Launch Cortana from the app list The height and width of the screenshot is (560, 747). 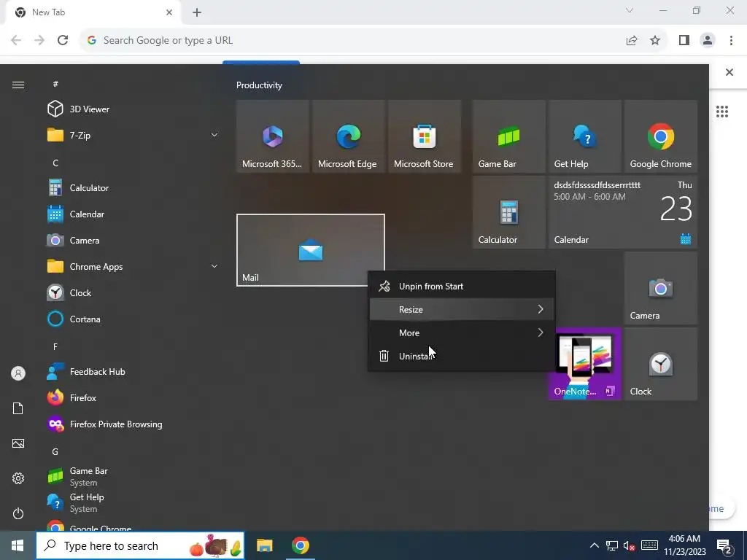tap(133, 319)
